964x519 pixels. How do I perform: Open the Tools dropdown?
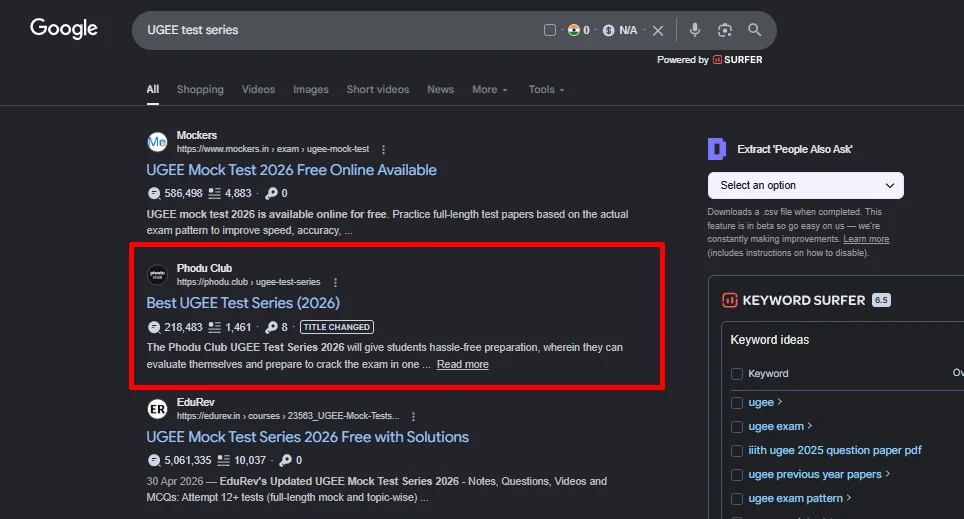pos(547,89)
